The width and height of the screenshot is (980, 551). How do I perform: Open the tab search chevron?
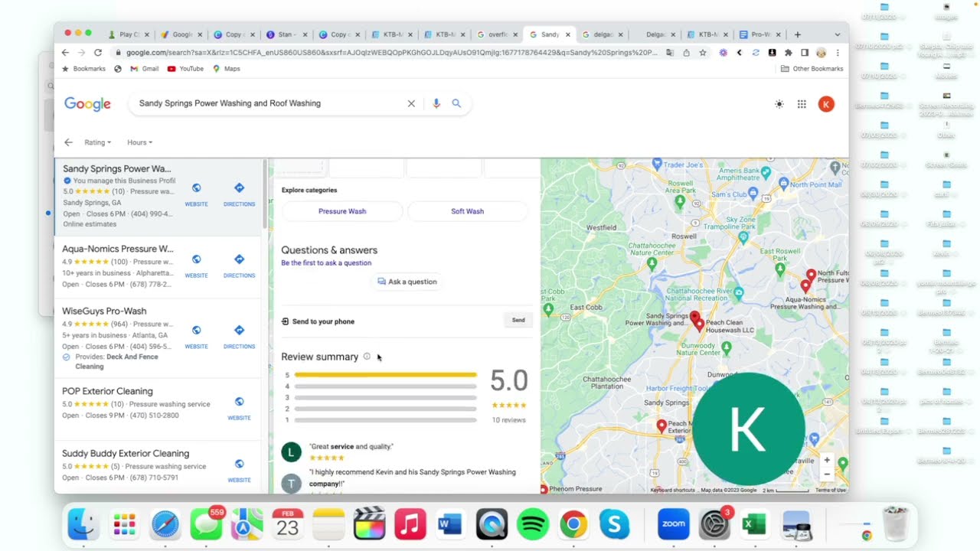837,34
